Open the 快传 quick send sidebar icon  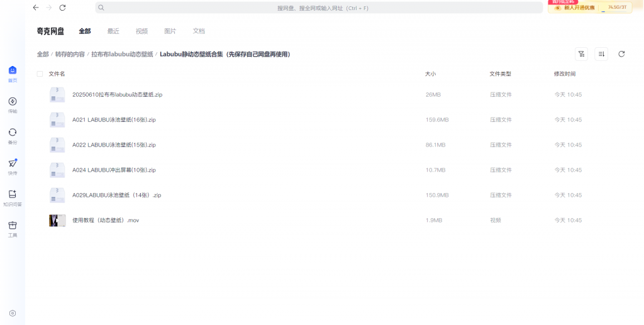coord(13,167)
